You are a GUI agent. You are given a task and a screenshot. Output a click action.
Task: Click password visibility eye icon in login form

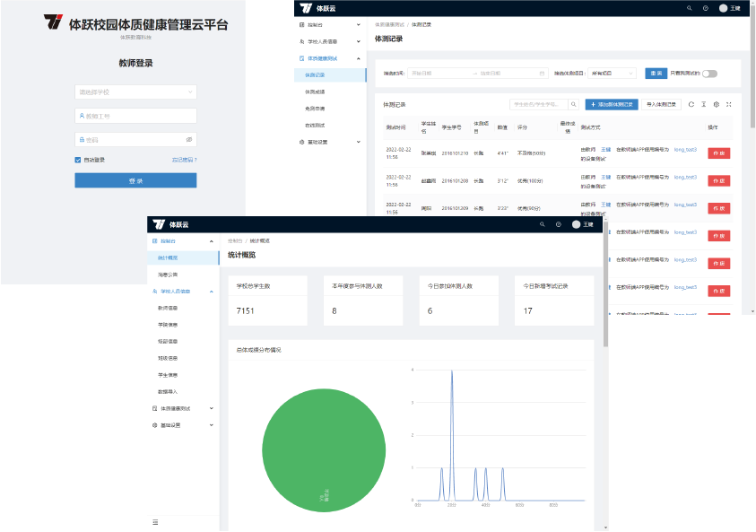[x=188, y=140]
